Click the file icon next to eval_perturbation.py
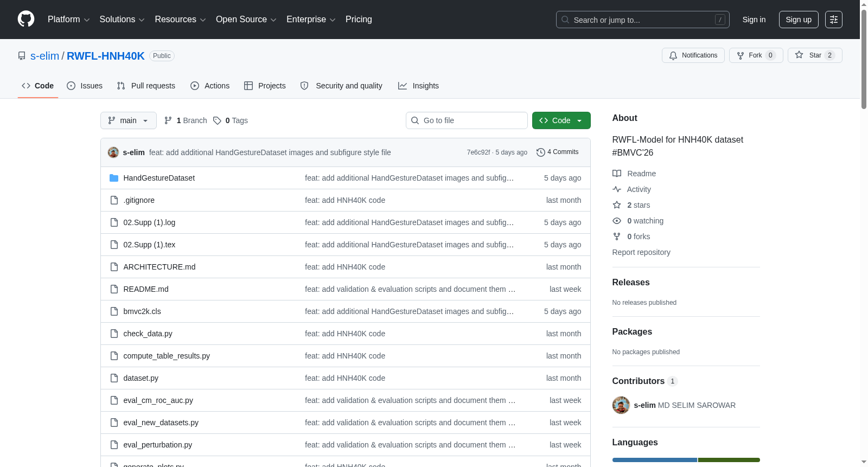 pos(114,445)
